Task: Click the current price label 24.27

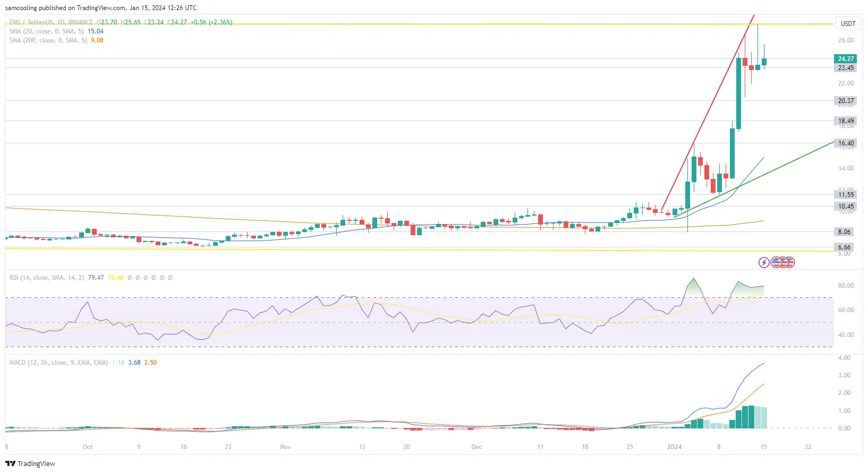Action: pos(846,59)
